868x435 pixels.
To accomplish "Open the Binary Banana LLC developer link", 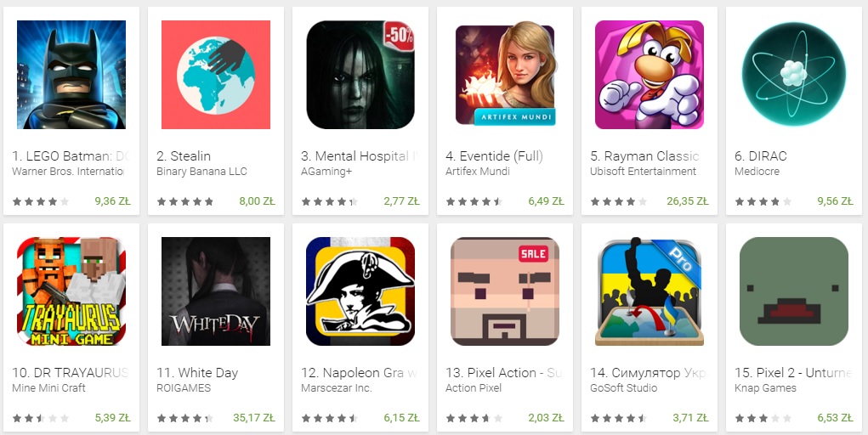I will [x=201, y=172].
